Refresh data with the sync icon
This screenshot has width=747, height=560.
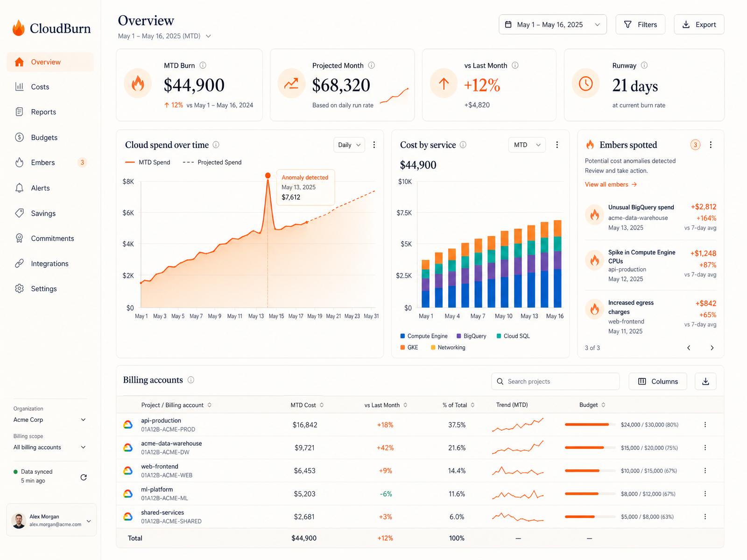pos(84,477)
